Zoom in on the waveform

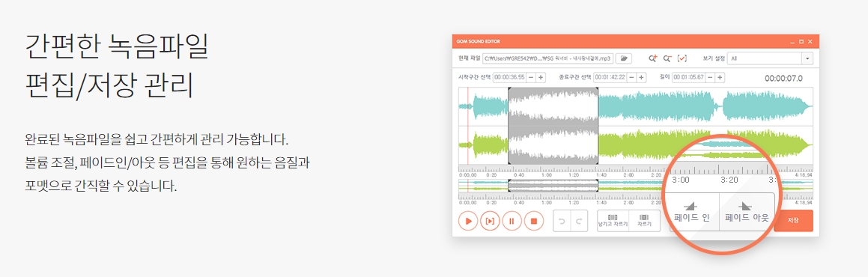click(653, 58)
